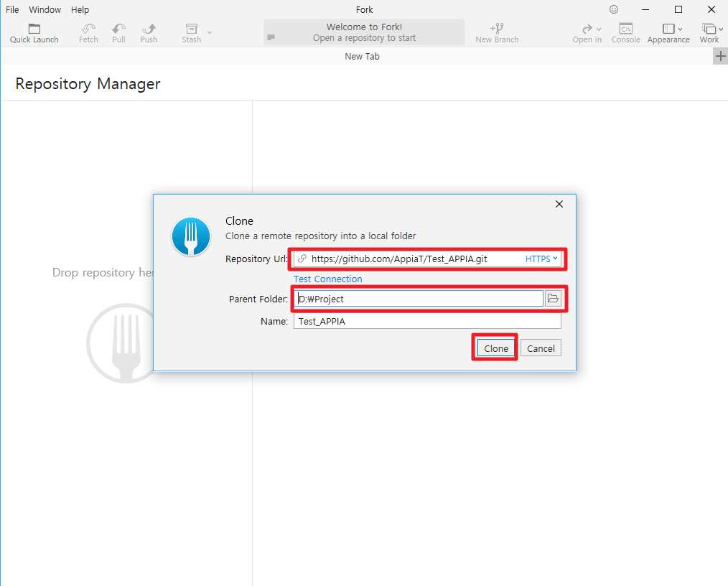Select the New Tab tab

pyautogui.click(x=362, y=57)
